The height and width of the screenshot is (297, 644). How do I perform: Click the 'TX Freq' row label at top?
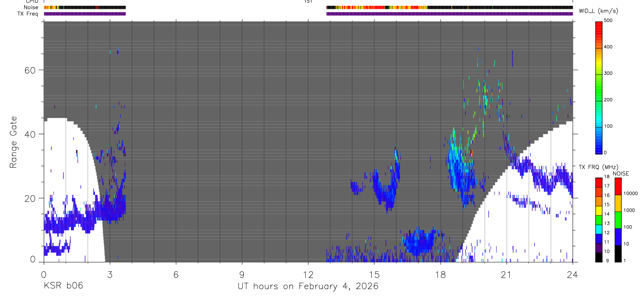click(x=28, y=14)
